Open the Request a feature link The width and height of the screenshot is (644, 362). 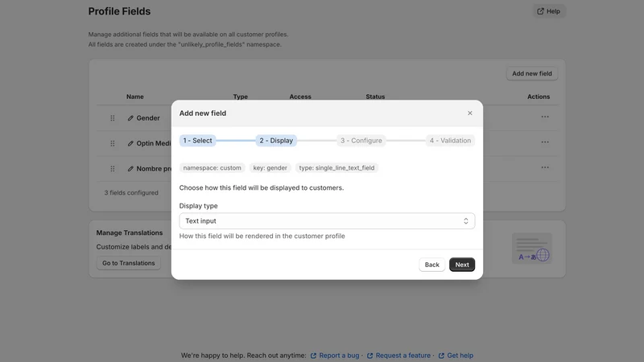(x=403, y=356)
